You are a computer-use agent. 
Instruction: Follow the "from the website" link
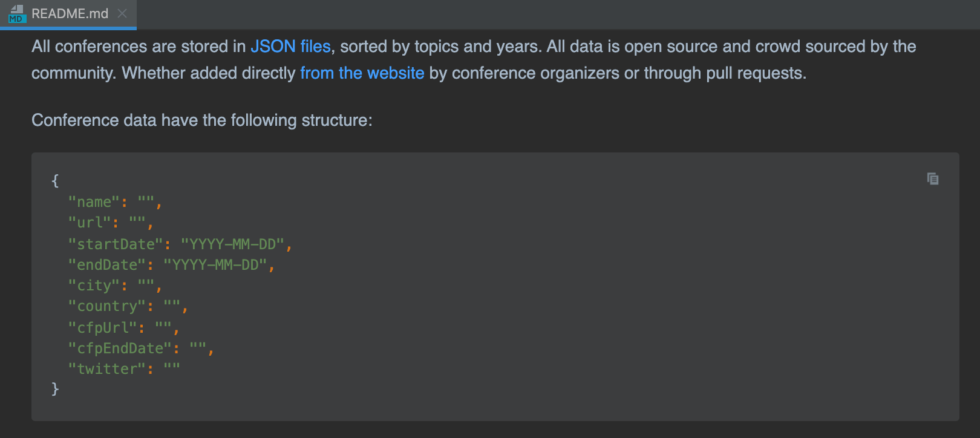click(x=362, y=73)
